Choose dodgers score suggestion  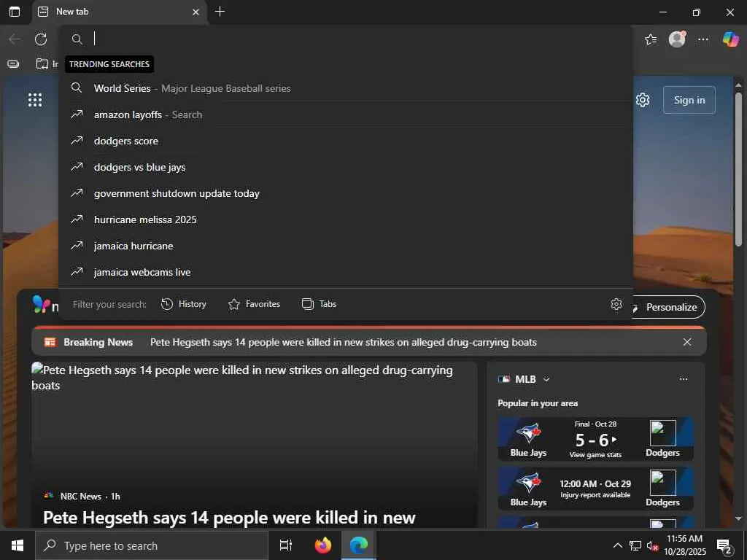tap(346, 141)
